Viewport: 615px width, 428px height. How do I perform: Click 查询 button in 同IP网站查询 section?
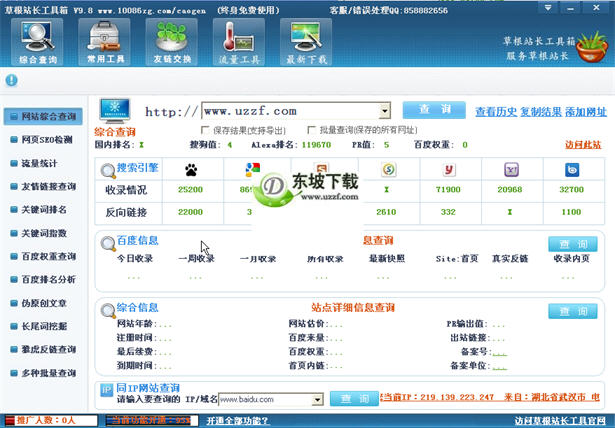pos(354,399)
